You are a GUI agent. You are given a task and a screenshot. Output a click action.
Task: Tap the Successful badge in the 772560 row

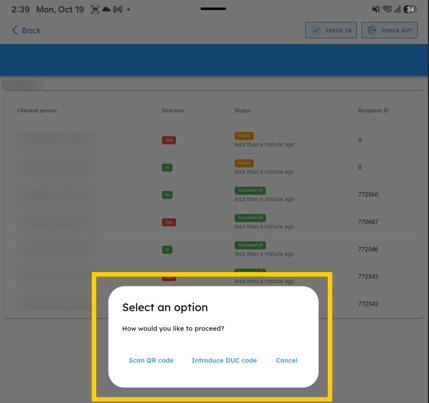tap(250, 190)
